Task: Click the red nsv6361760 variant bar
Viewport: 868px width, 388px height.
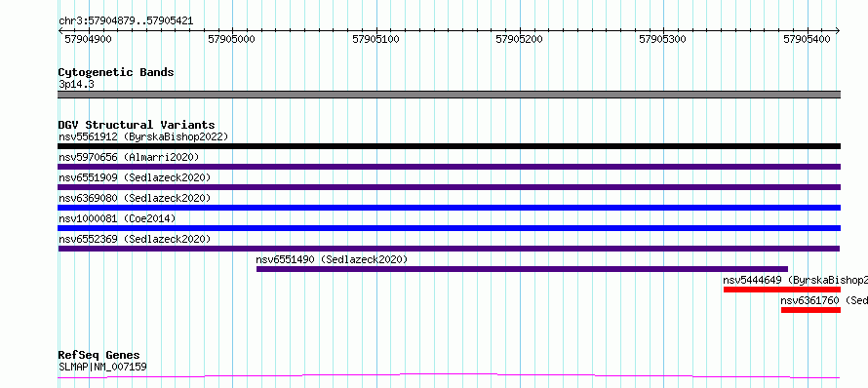Action: click(x=810, y=310)
